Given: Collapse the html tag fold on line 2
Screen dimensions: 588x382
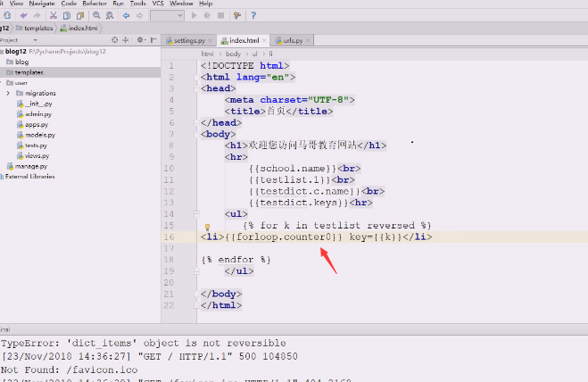Looking at the screenshot, I should point(196,78).
